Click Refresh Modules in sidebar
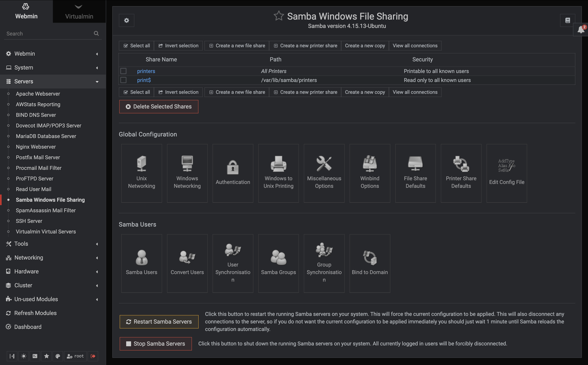The image size is (588, 365). click(53, 313)
